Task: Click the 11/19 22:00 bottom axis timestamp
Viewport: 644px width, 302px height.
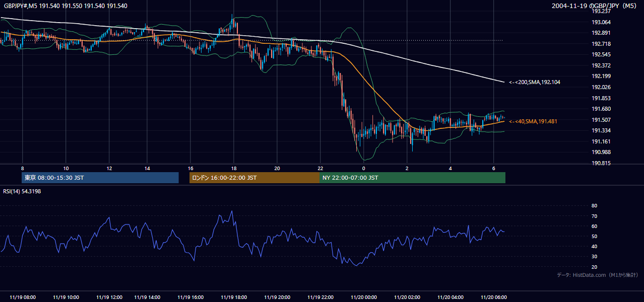Action: [x=320, y=297]
